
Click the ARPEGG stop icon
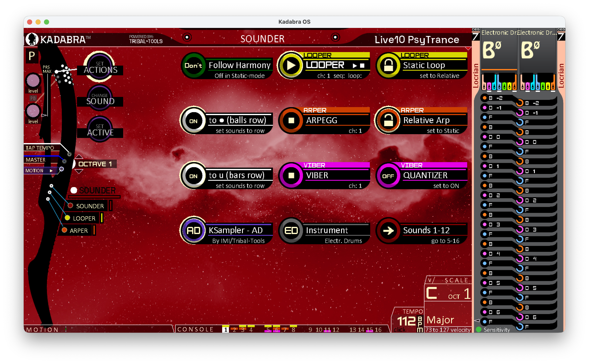[291, 120]
